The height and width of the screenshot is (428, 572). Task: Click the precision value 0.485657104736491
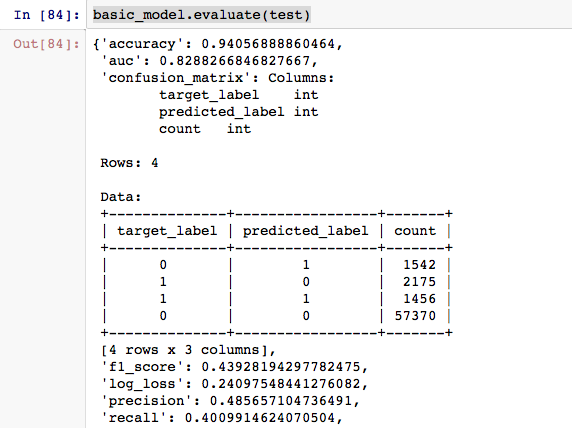281,401
